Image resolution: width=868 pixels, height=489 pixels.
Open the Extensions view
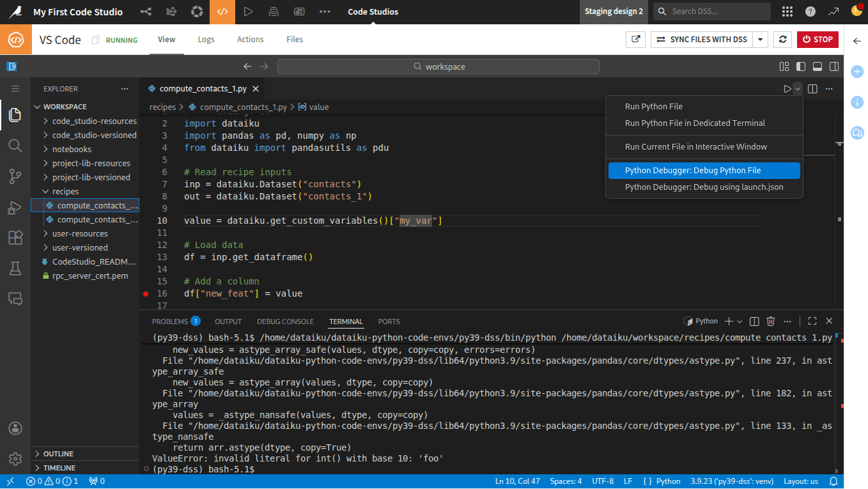pos(15,237)
